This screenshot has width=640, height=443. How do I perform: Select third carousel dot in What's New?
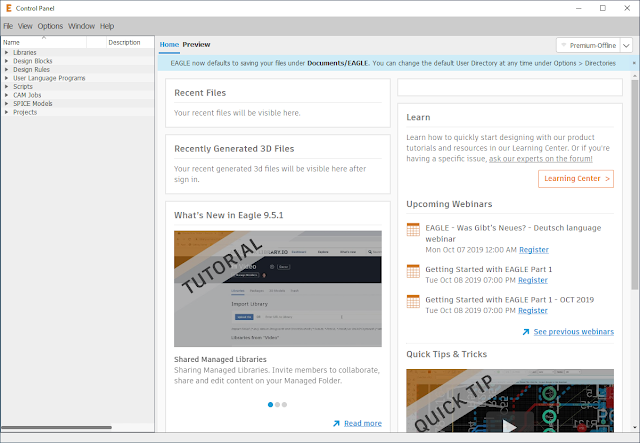(x=284, y=405)
